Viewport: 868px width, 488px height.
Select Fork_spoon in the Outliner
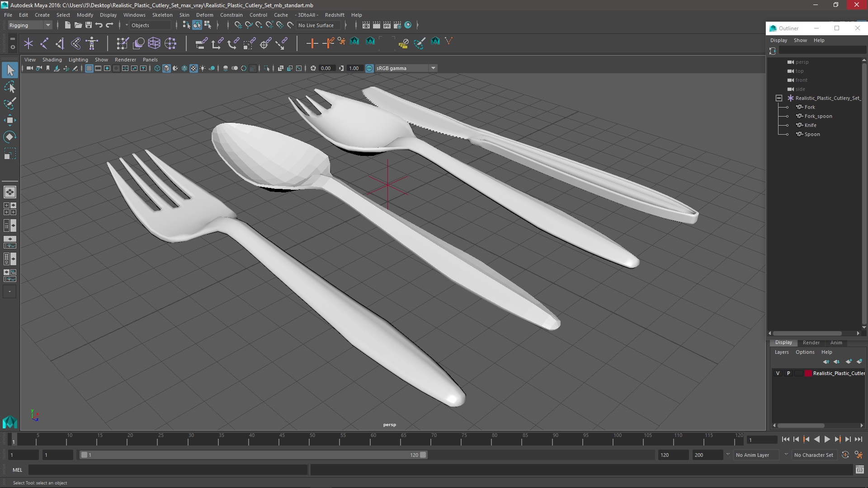coord(818,116)
